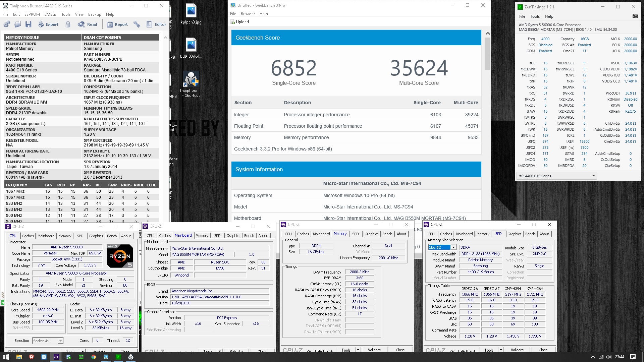
Task: Select Thaiphoon Burner icon in taskbar
Action: 131,357
